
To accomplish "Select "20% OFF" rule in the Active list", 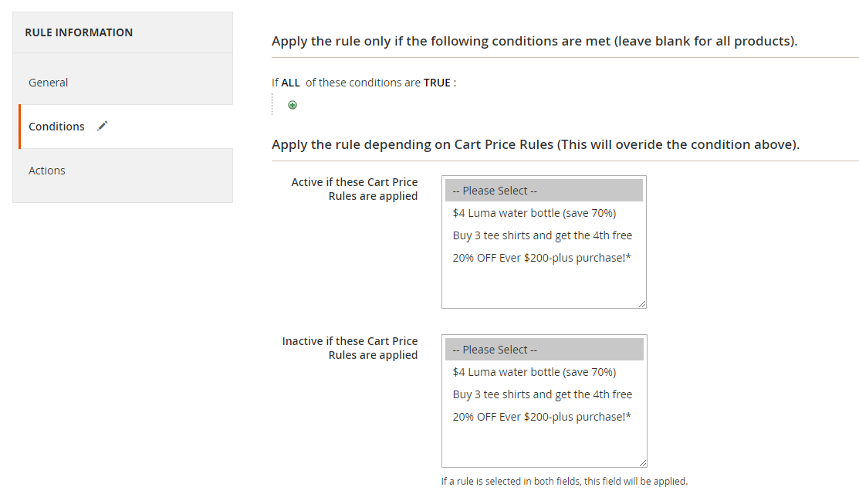I will click(x=542, y=258).
